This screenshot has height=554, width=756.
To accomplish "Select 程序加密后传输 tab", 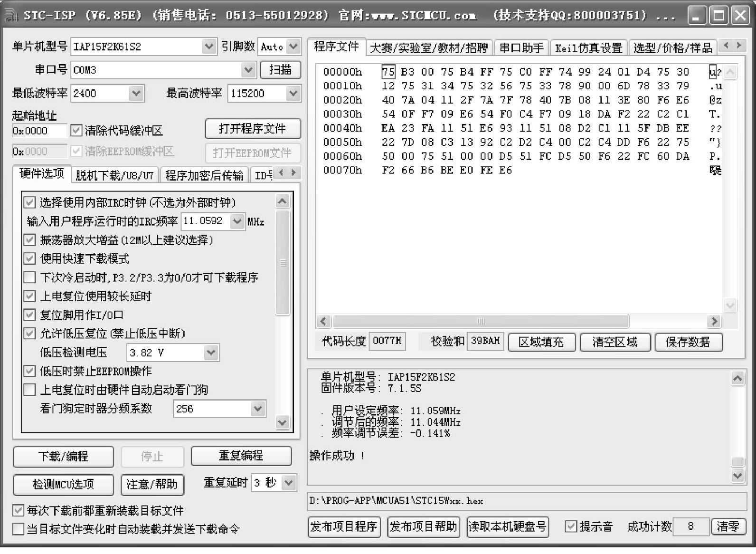I will coord(204,175).
